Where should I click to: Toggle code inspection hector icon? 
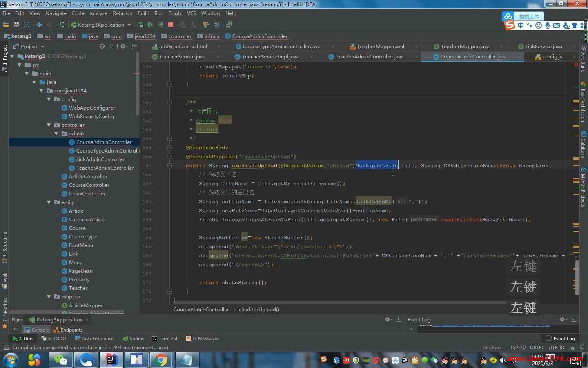[x=583, y=347]
